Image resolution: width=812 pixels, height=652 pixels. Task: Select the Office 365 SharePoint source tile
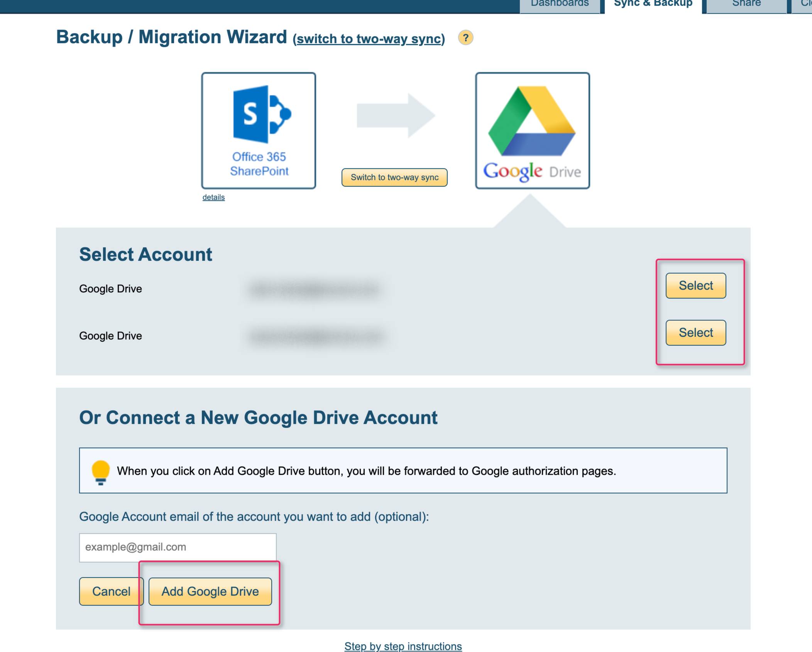(259, 130)
